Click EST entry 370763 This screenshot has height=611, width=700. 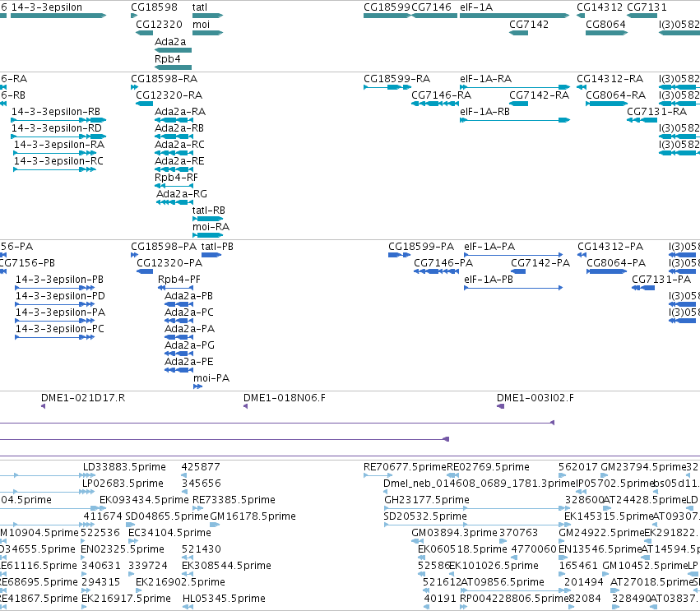[518, 533]
